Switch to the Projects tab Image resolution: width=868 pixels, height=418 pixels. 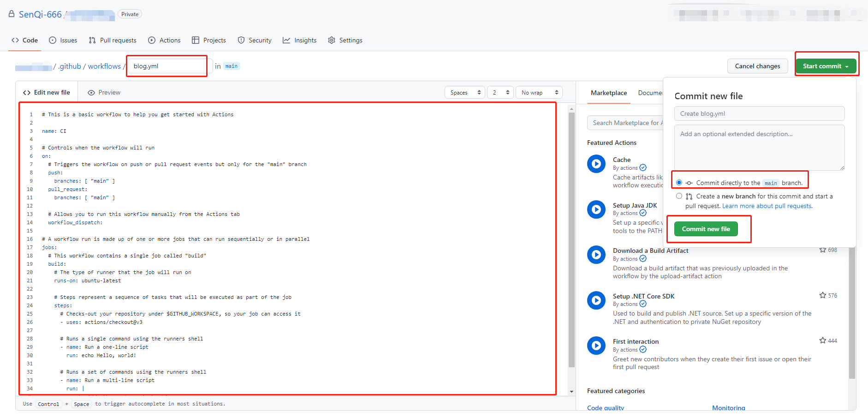(x=209, y=40)
